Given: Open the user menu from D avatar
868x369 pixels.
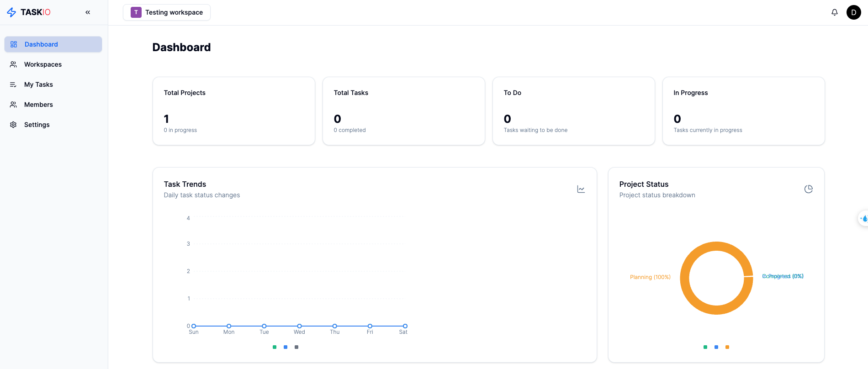Looking at the screenshot, I should [x=853, y=12].
